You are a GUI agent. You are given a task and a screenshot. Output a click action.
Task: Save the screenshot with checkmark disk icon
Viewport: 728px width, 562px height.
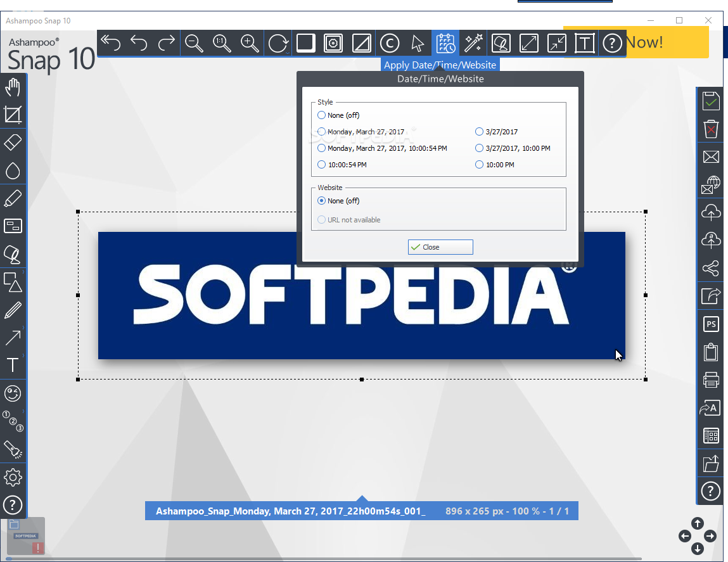pyautogui.click(x=711, y=101)
